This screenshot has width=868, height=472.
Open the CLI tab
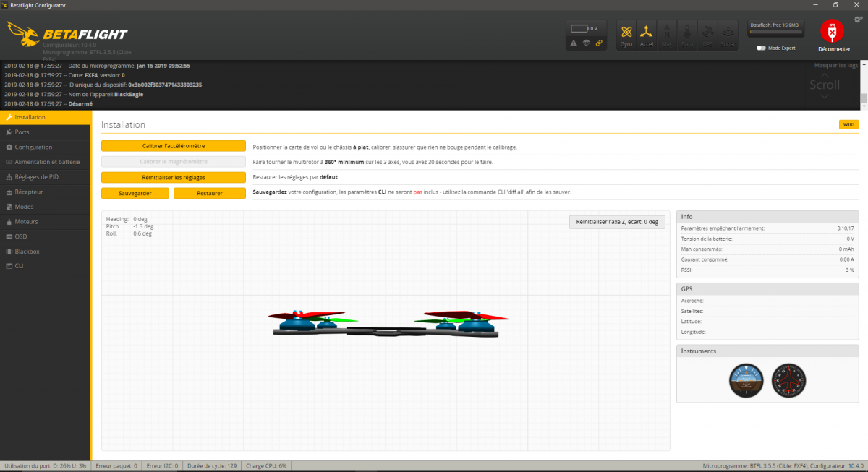(20, 266)
